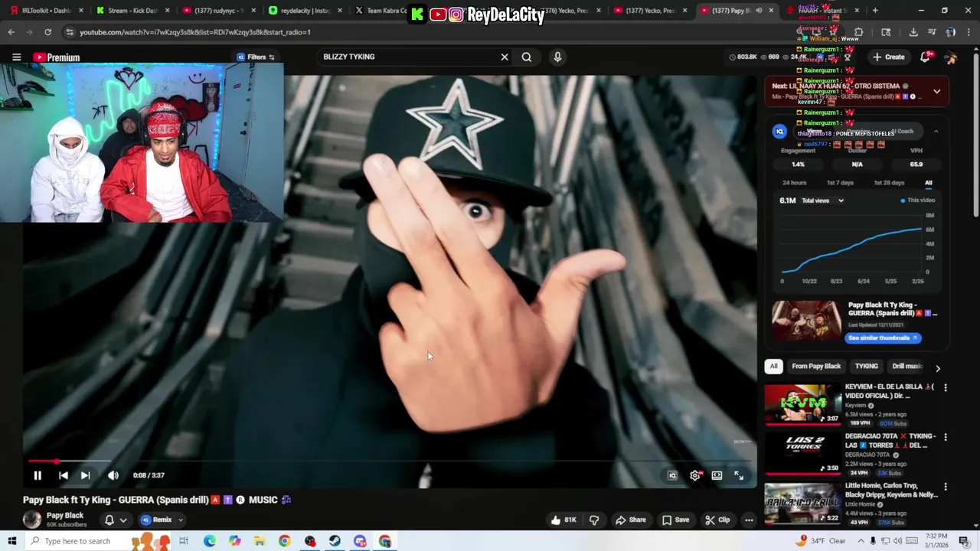Reload the page in browser
Viewport: 980px width, 551px height.
(47, 32)
